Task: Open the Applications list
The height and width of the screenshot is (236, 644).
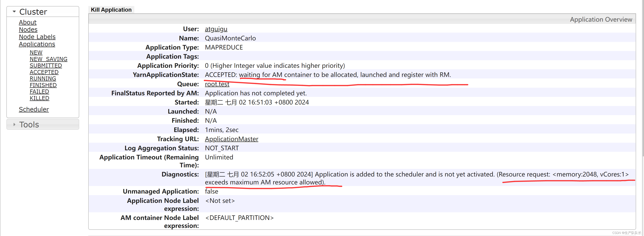Action: point(37,44)
